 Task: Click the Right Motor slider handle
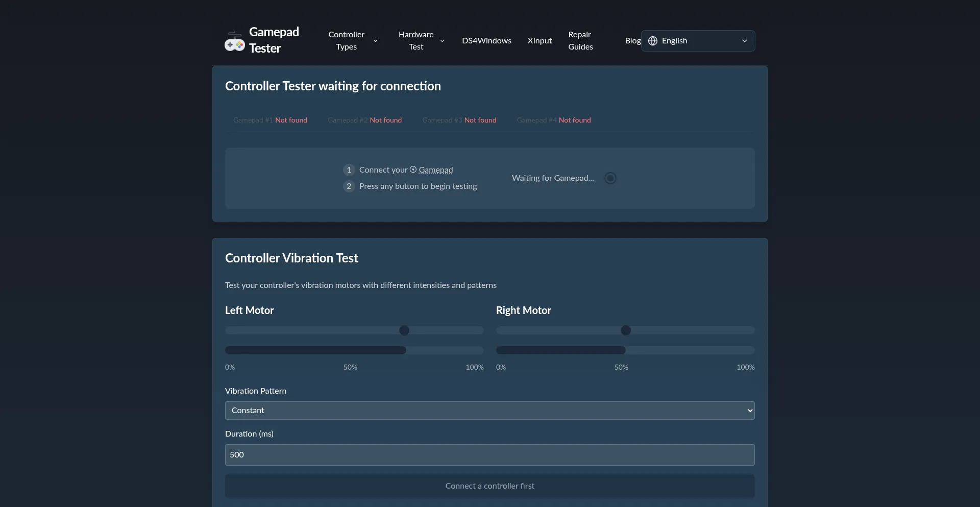click(626, 330)
